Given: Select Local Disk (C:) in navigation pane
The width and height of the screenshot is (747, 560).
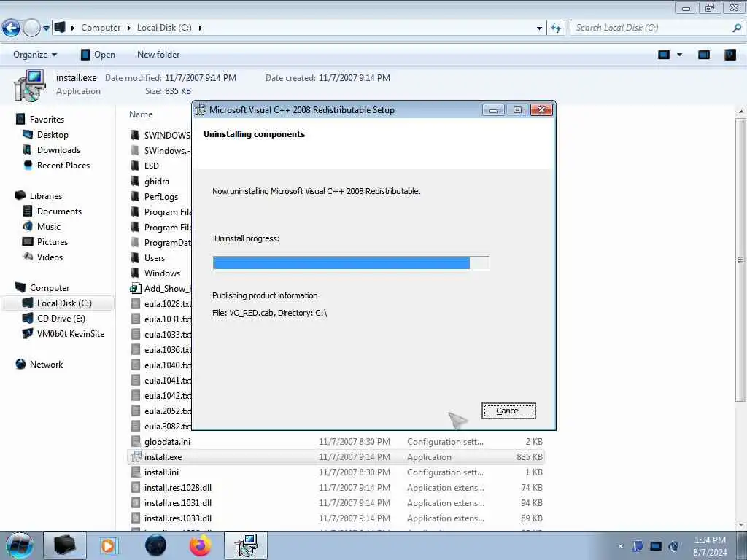Looking at the screenshot, I should 58,303.
